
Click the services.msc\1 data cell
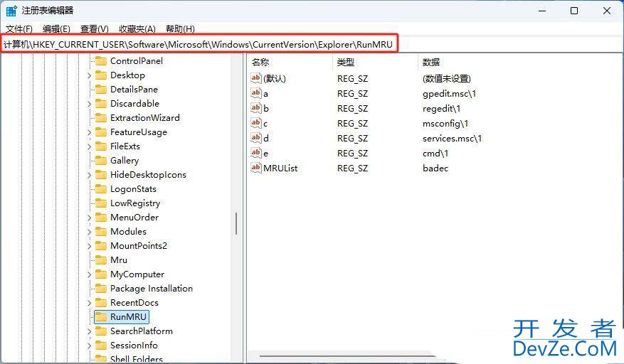tap(452, 139)
